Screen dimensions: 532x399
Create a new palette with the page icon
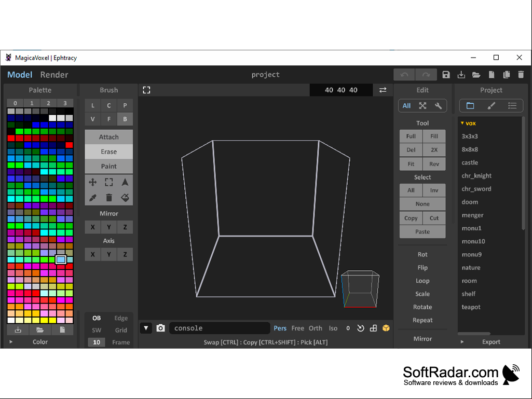click(62, 330)
